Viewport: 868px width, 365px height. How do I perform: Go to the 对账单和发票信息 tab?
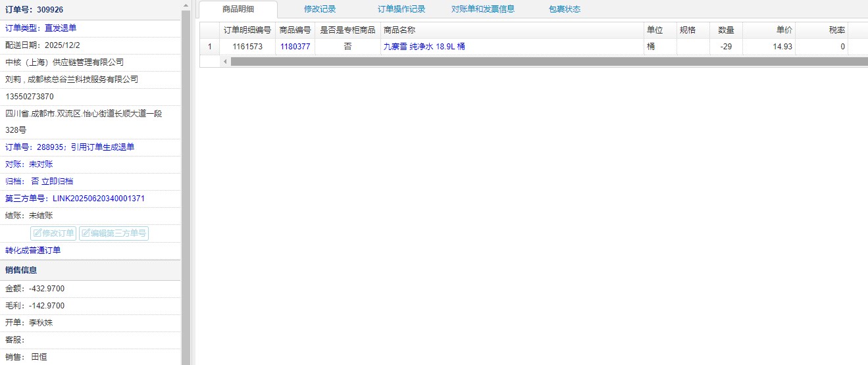click(x=483, y=9)
